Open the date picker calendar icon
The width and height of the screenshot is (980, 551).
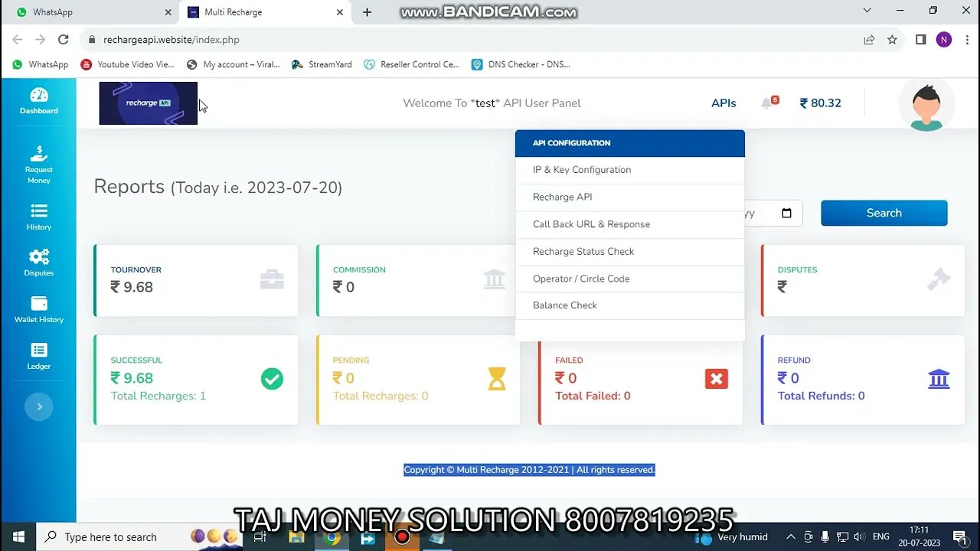(786, 213)
